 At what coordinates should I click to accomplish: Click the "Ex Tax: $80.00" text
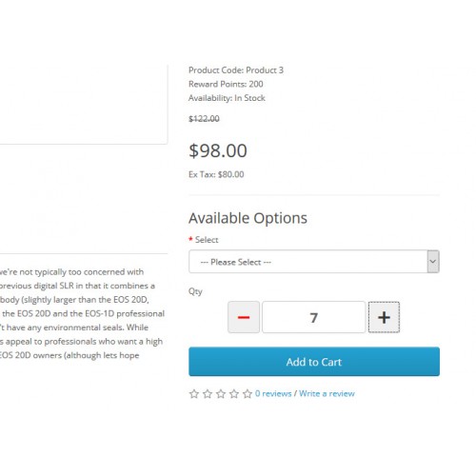point(216,174)
